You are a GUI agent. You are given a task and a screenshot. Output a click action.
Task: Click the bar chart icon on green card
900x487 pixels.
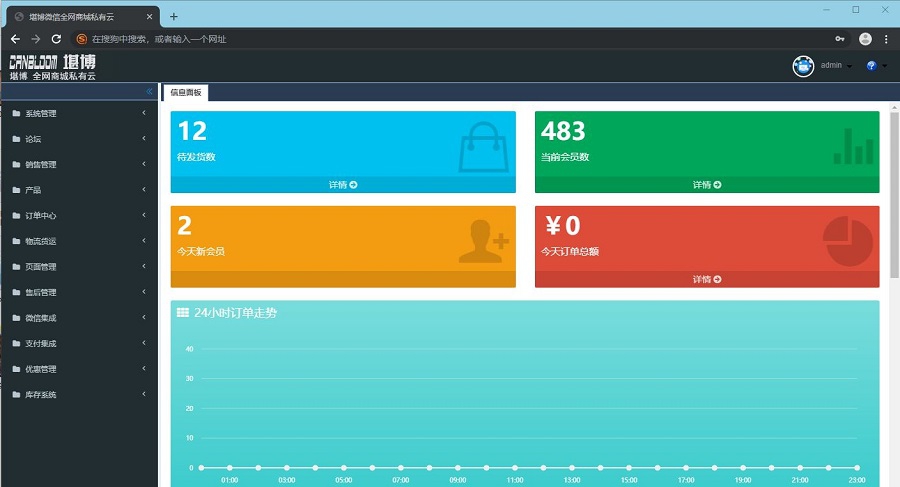click(854, 146)
